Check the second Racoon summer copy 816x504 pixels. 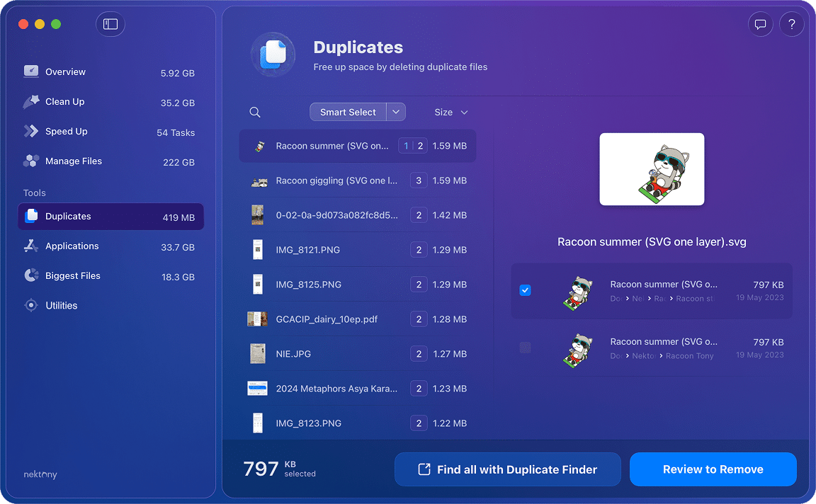(x=525, y=348)
